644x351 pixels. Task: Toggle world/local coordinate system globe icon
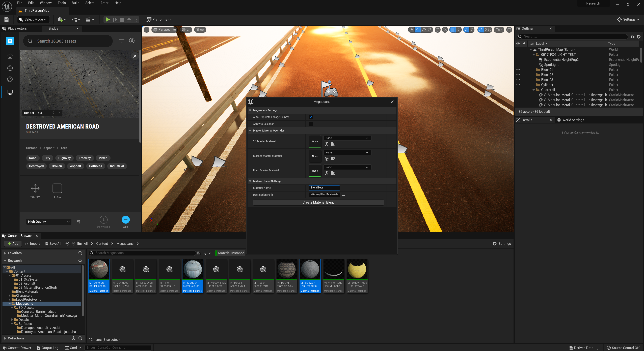438,30
